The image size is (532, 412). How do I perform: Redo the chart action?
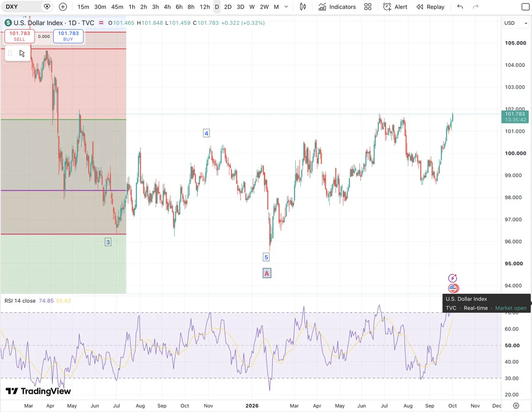tap(476, 7)
